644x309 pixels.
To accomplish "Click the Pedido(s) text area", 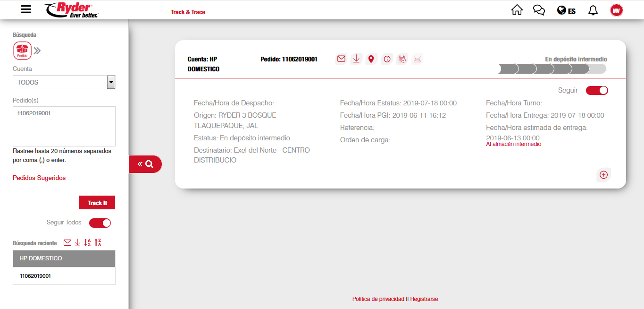I will pyautogui.click(x=64, y=126).
